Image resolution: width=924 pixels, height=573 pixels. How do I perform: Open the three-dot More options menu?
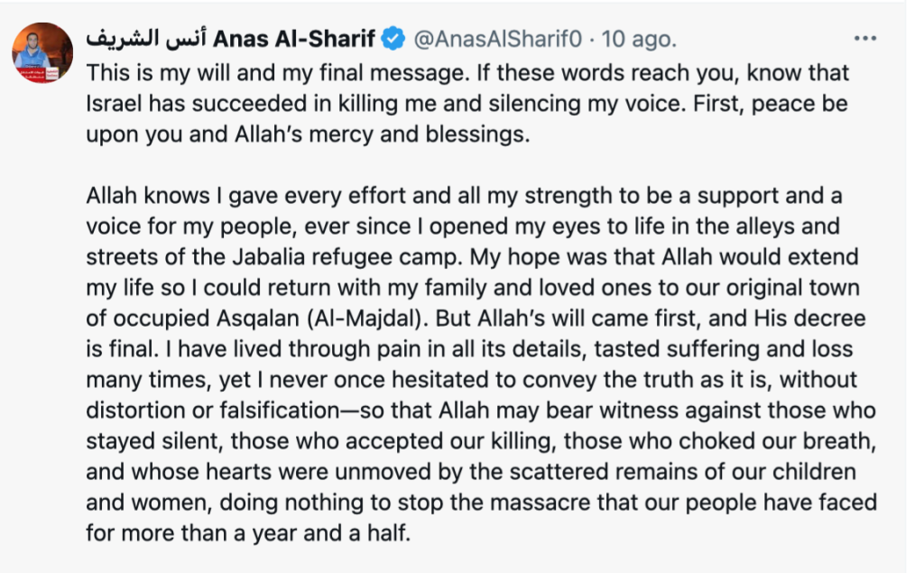(864, 39)
